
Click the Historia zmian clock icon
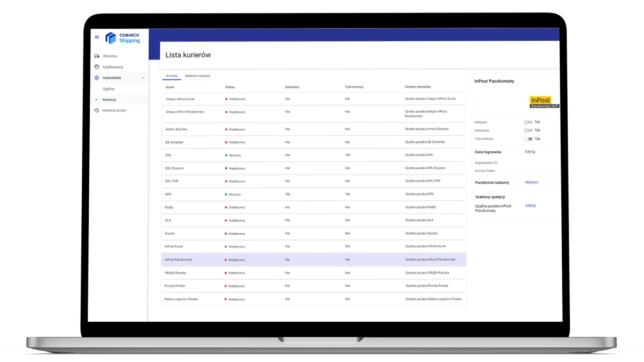pos(96,111)
